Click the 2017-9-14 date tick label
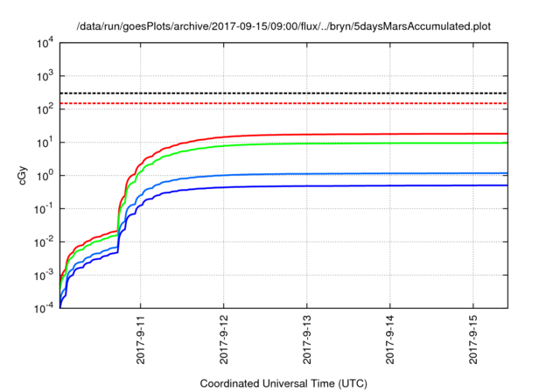This screenshot has width=560, height=392. (390, 339)
